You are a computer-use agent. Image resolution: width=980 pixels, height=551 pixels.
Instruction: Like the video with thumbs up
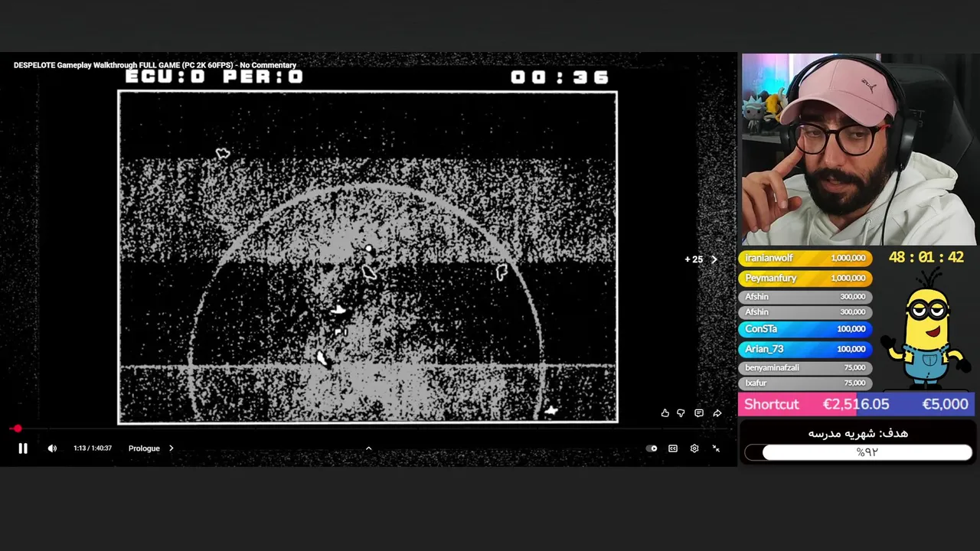pyautogui.click(x=665, y=413)
